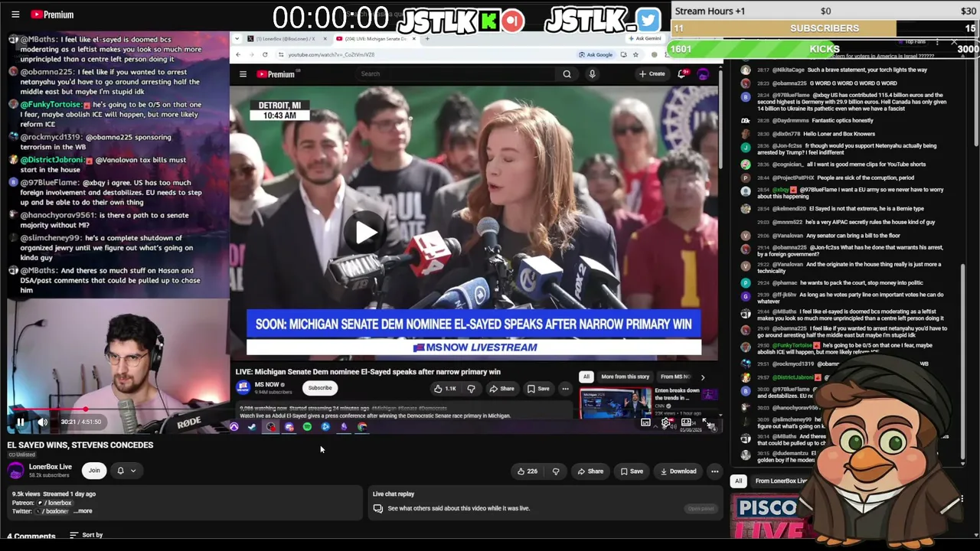
Task: Toggle theater mode on the stream player
Action: (687, 422)
